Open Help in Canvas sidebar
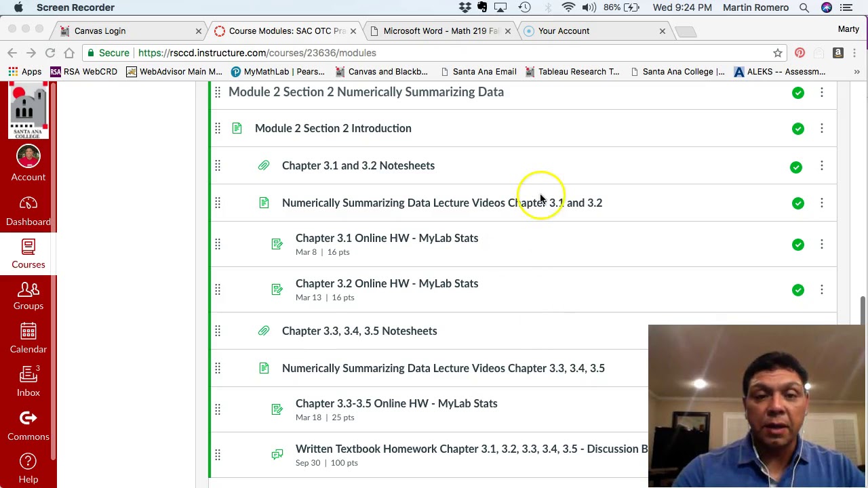The width and height of the screenshot is (868, 488). coord(28,468)
